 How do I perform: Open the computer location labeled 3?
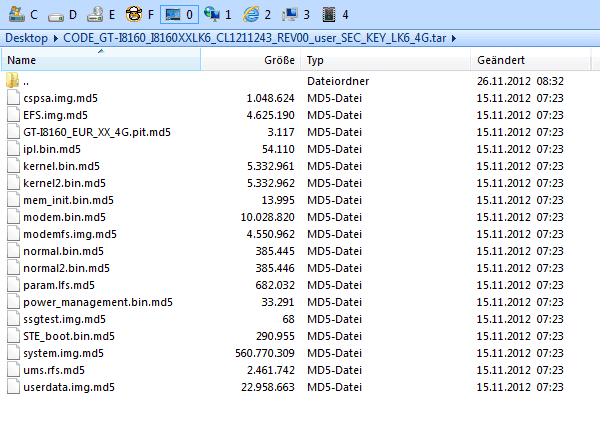[x=296, y=15]
